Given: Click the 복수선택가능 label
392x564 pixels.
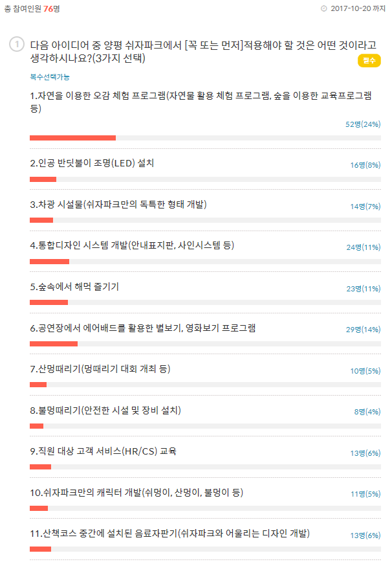Looking at the screenshot, I should click(50, 77).
